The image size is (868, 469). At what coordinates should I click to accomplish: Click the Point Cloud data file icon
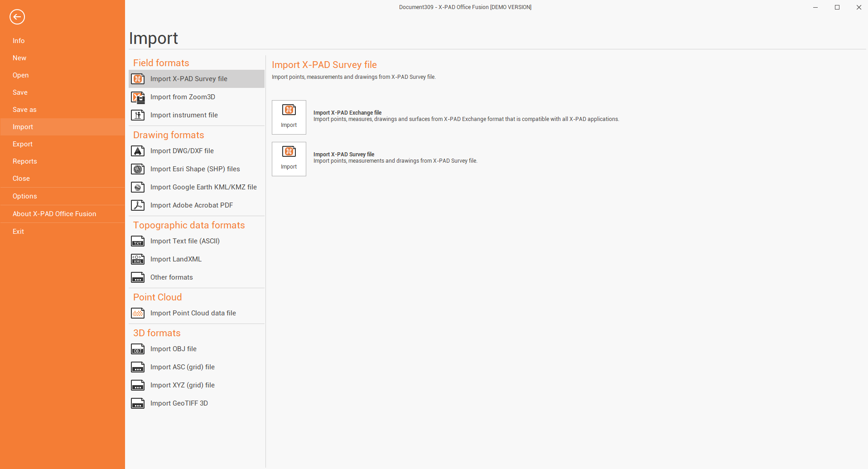tap(138, 313)
